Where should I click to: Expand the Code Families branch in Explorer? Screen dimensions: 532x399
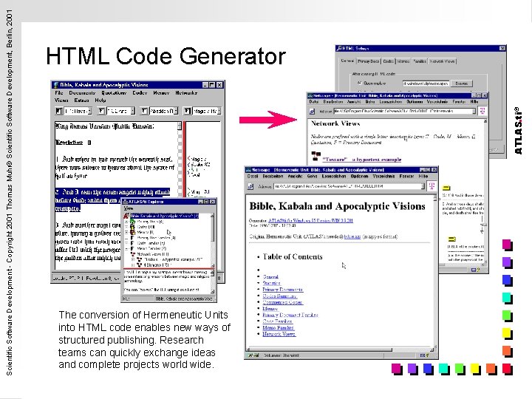click(126, 243)
